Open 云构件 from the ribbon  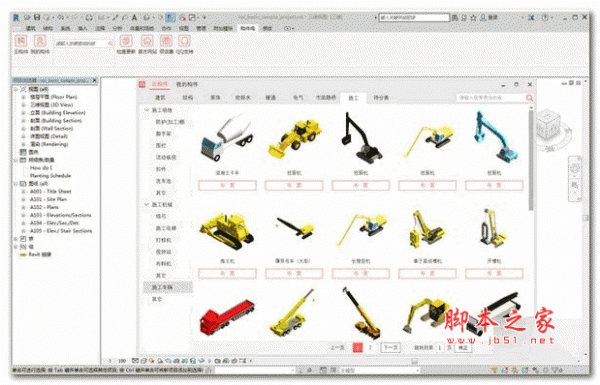click(21, 44)
